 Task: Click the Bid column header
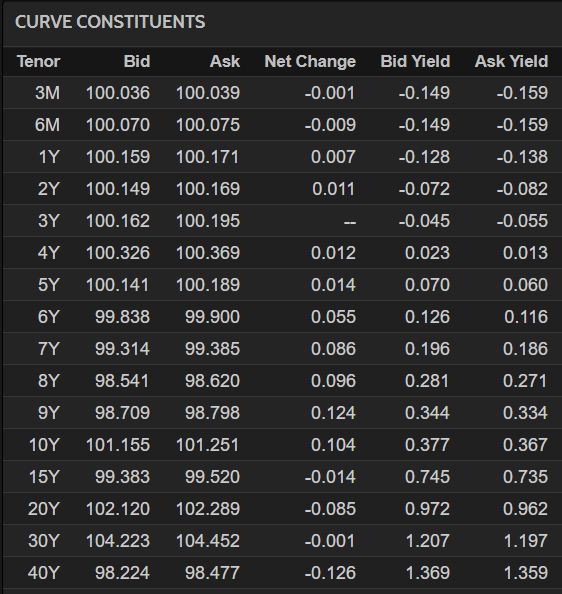click(x=137, y=61)
